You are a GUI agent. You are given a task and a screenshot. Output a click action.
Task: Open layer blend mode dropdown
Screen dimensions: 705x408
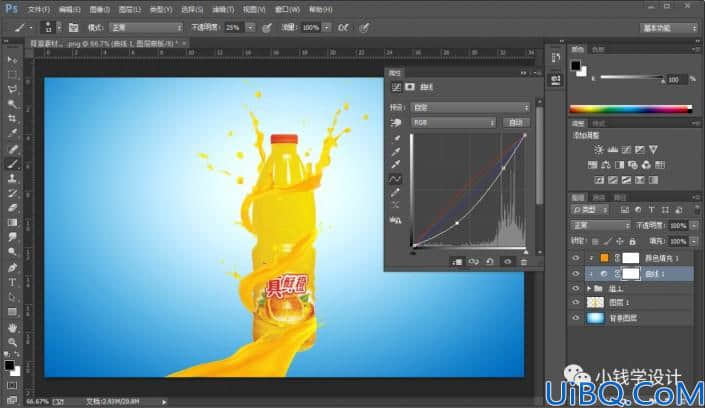(600, 225)
